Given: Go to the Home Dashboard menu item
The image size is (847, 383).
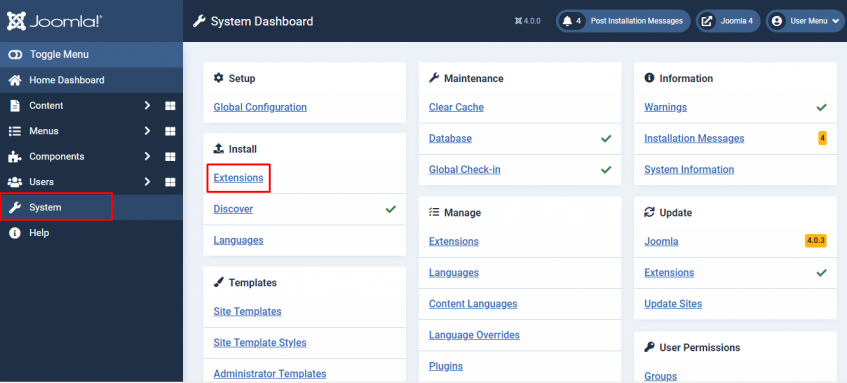Looking at the screenshot, I should pos(91,80).
